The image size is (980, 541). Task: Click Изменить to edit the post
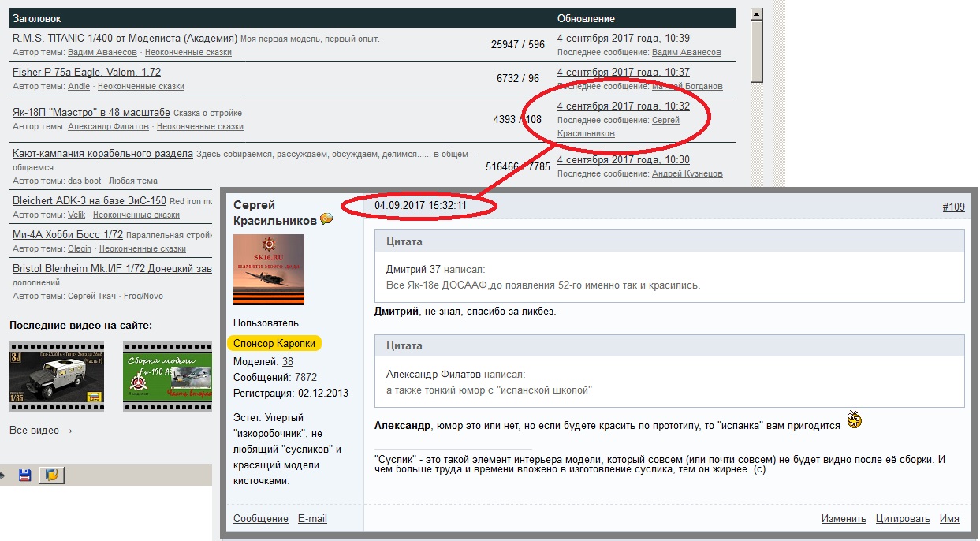(x=844, y=519)
